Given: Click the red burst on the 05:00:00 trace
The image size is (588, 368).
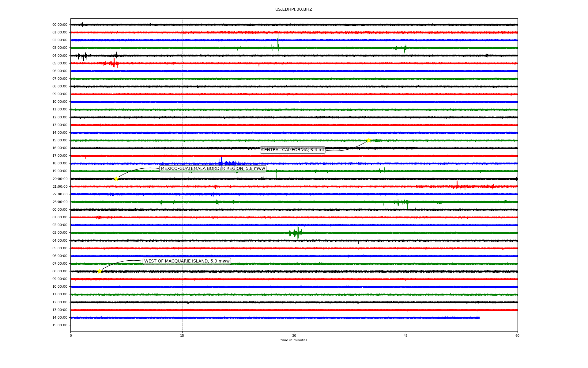Looking at the screenshot, I should coord(114,63).
